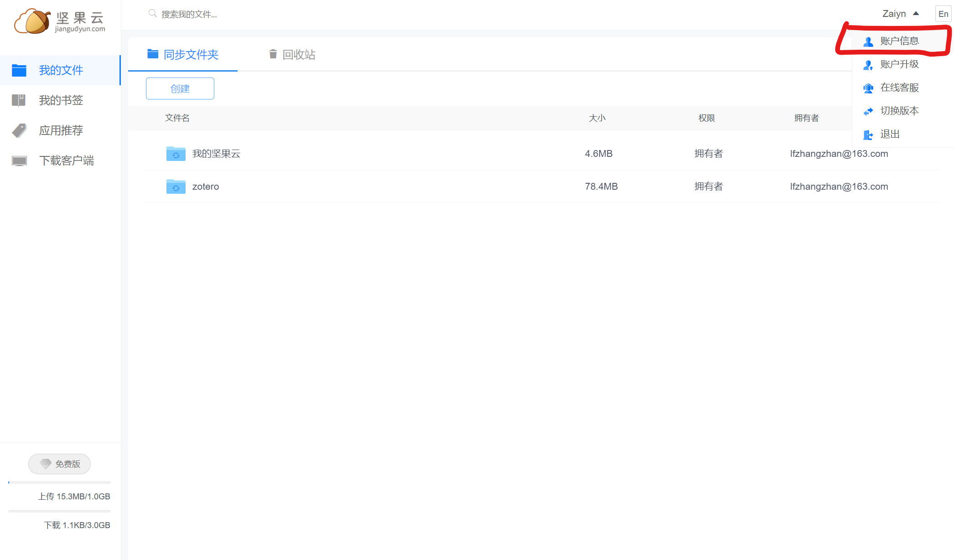Click the diamond icon in 免费版 badge
The height and width of the screenshot is (560, 954).
(x=46, y=464)
